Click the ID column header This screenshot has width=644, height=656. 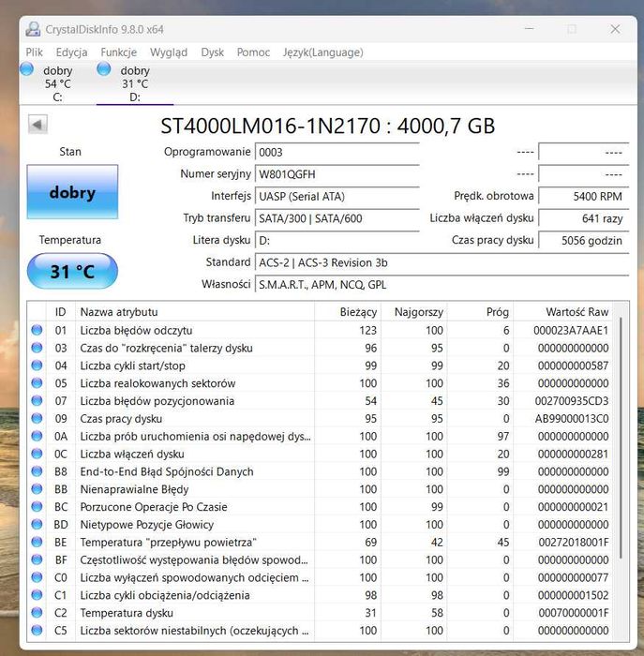[61, 312]
